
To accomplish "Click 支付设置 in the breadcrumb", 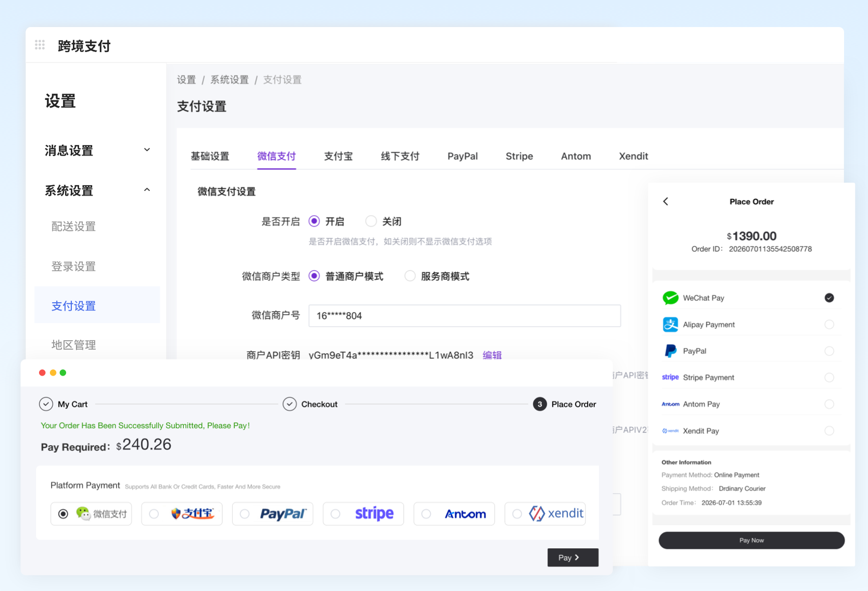I will [x=282, y=80].
